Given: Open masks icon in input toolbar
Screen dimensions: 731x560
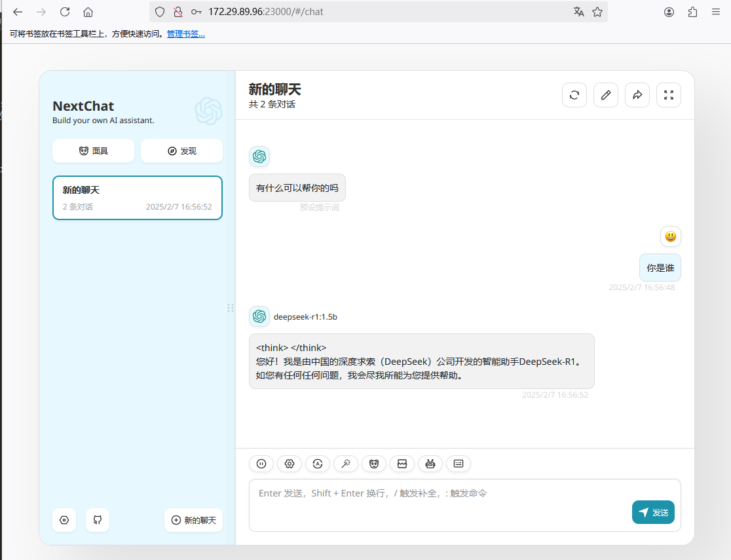Looking at the screenshot, I should pos(374,464).
